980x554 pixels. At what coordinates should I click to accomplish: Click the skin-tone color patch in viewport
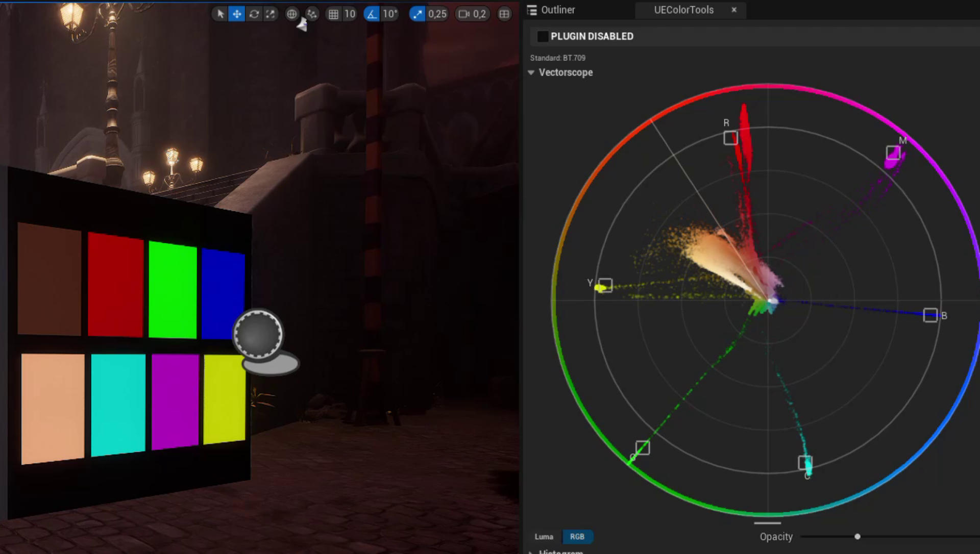[53, 409]
